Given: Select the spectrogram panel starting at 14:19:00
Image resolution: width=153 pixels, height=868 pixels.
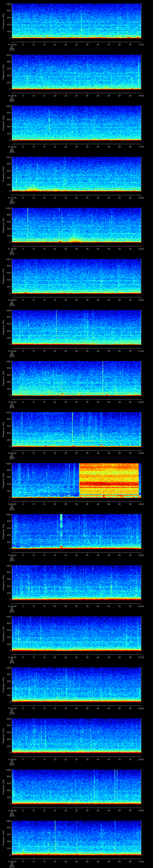Looking at the screenshot, I should (x=76, y=276).
